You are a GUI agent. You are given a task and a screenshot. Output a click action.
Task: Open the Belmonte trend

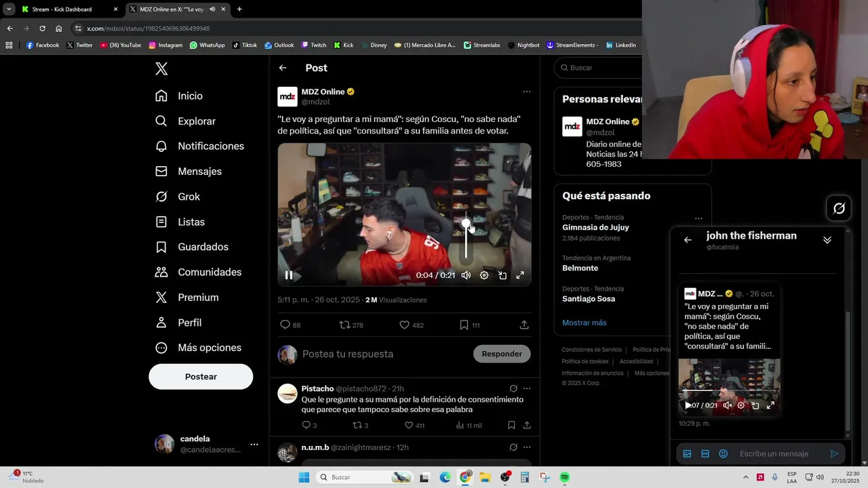coord(580,268)
